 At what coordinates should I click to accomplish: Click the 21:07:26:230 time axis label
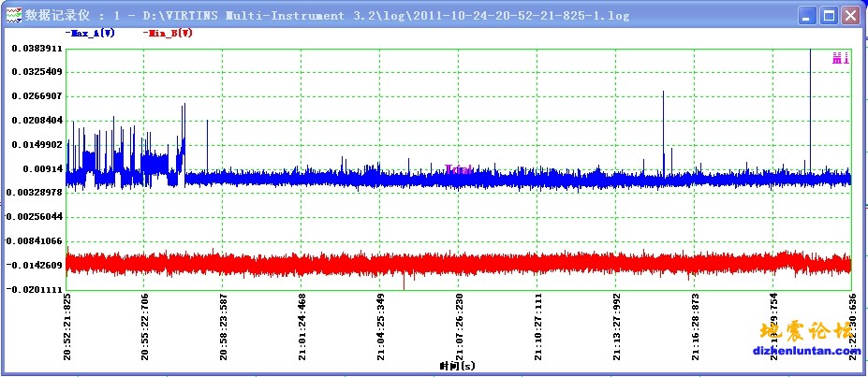click(460, 327)
